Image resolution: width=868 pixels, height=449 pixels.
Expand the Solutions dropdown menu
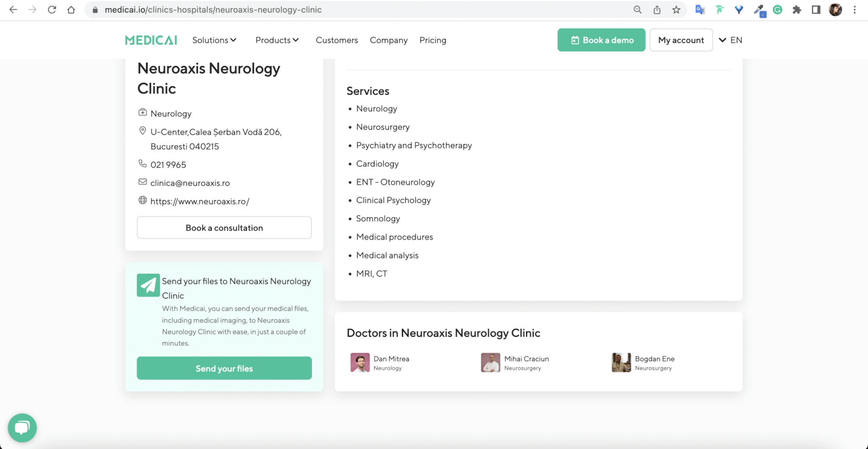tap(214, 40)
